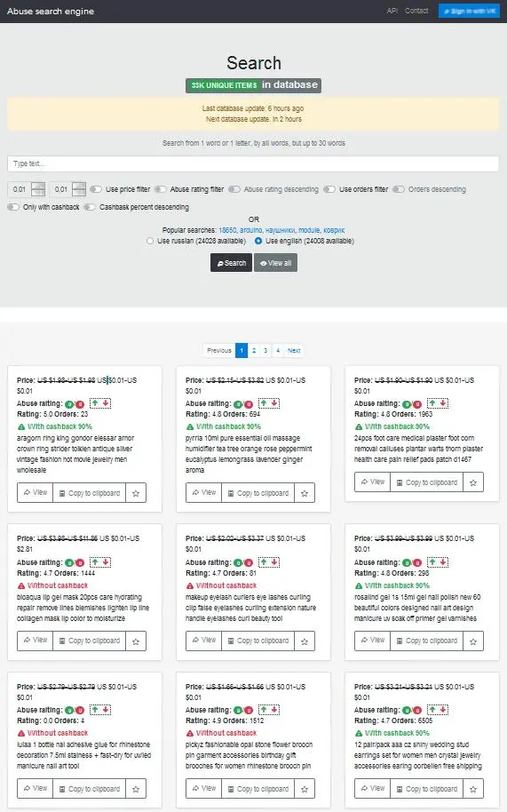Star the pickyz opal brooch item
The image size is (507, 812).
coord(305,789)
